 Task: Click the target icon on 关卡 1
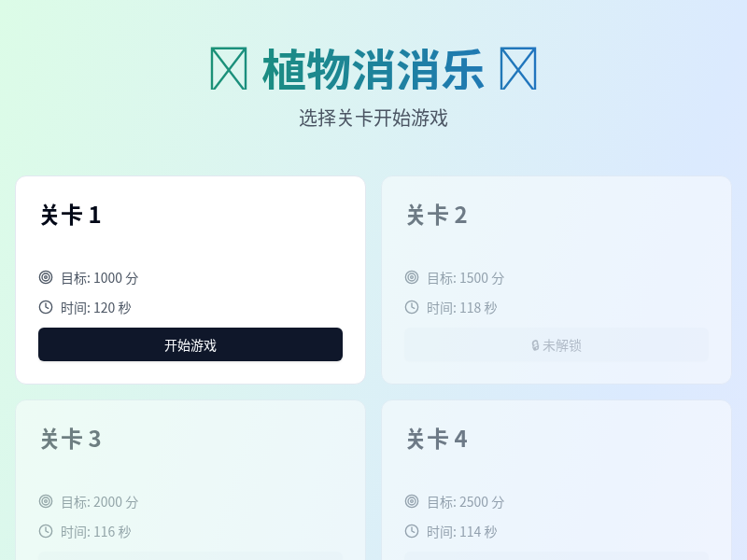[45, 277]
